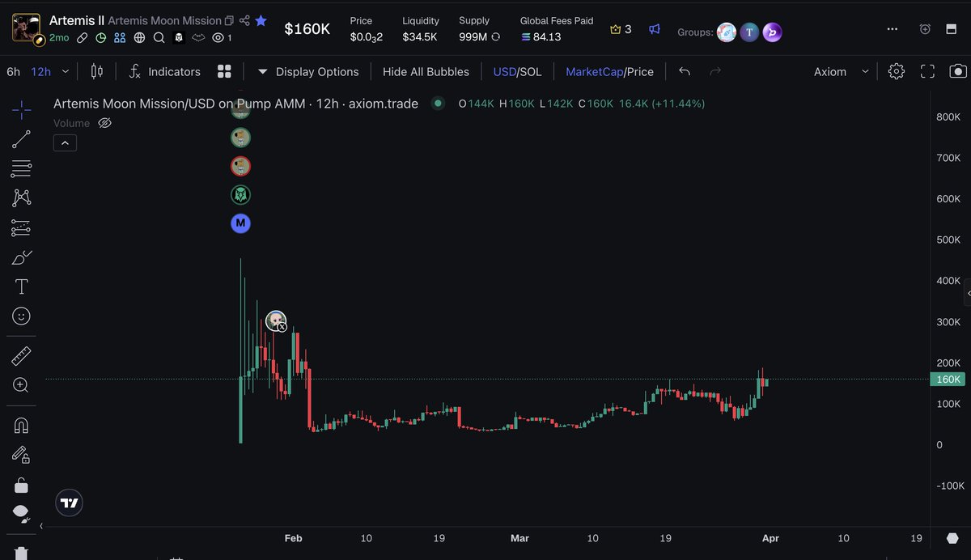Toggle lock all drawings padlock
Viewport: 971px width, 560px height.
pyautogui.click(x=22, y=484)
